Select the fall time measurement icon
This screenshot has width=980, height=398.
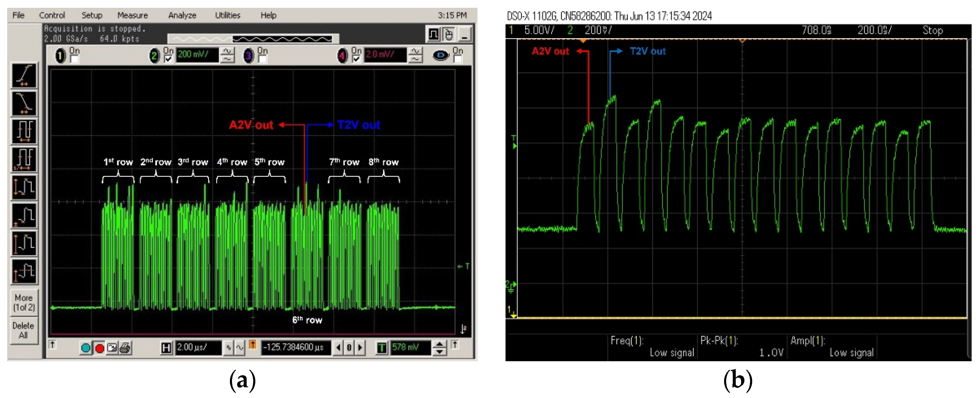coord(24,103)
